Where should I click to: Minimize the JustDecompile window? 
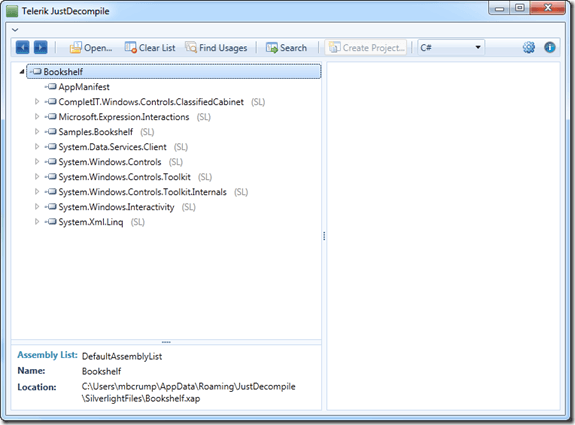click(x=499, y=8)
